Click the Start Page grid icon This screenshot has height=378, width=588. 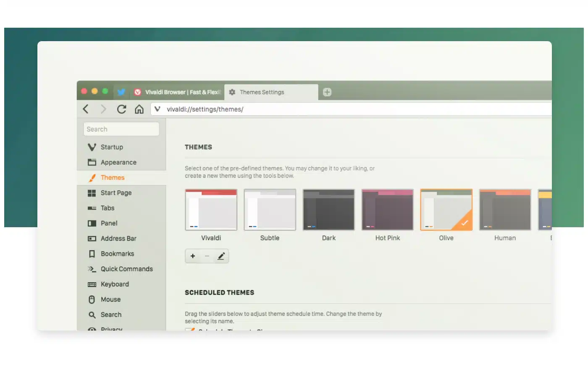(92, 193)
